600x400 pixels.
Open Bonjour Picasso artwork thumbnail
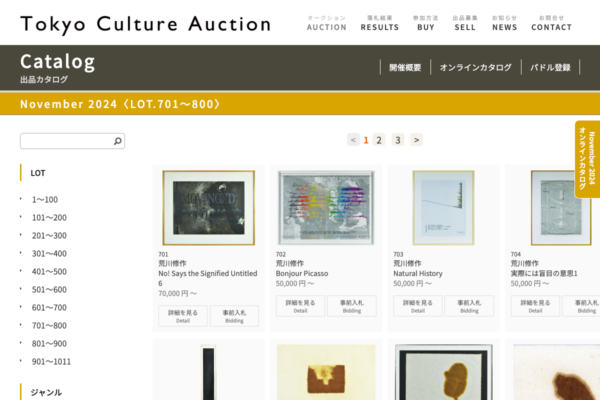pos(326,208)
